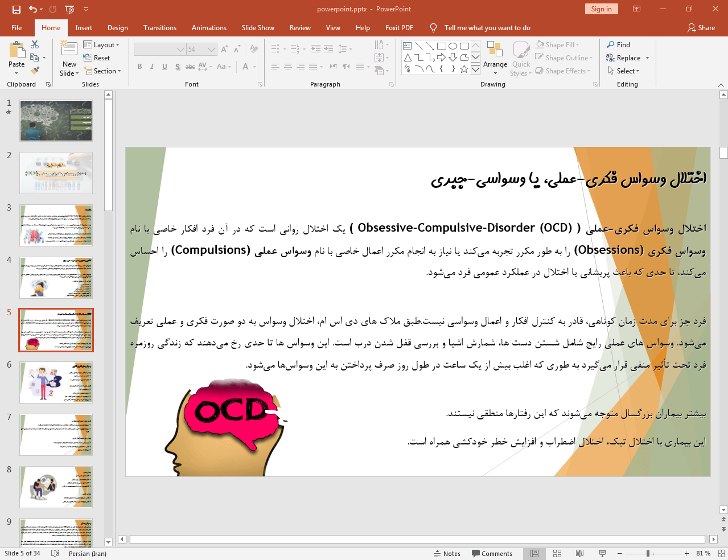Run spell check icon in status bar
The height and width of the screenshot is (560, 728).
[x=55, y=553]
